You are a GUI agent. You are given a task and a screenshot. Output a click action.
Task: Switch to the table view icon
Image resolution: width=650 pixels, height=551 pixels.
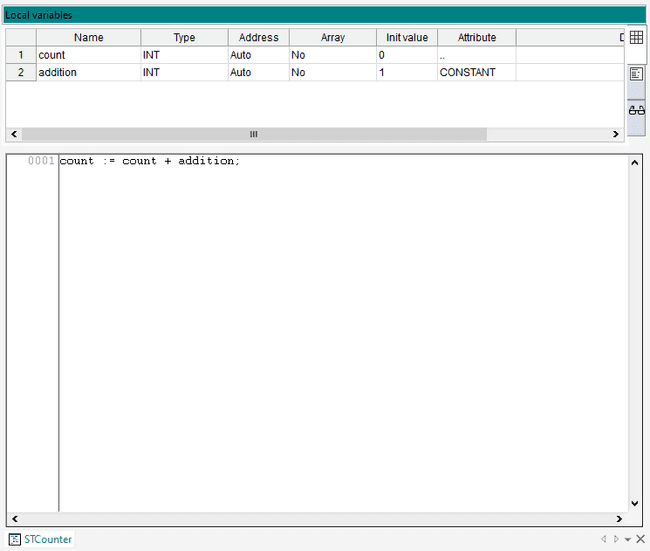(x=636, y=38)
